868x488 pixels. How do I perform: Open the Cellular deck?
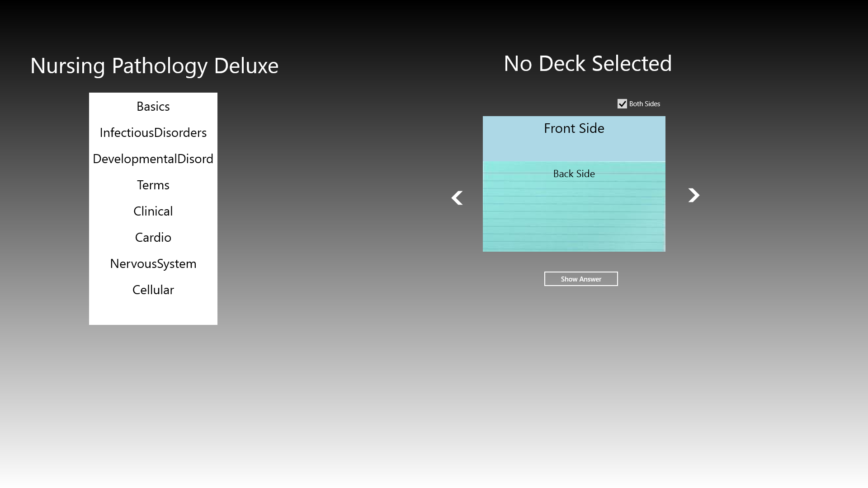click(153, 290)
